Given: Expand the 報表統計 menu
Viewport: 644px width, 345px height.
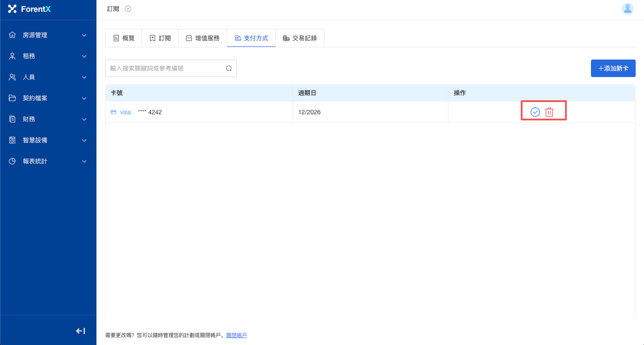Looking at the screenshot, I should [x=48, y=161].
